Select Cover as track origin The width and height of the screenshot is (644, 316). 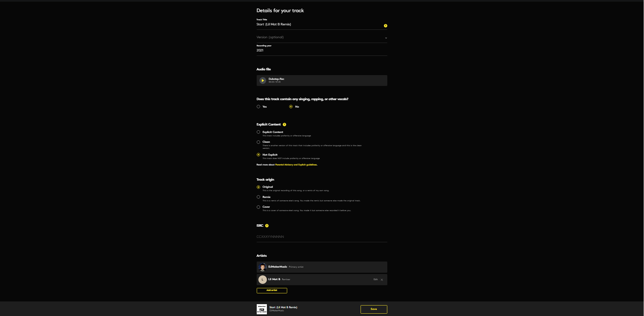point(258,207)
